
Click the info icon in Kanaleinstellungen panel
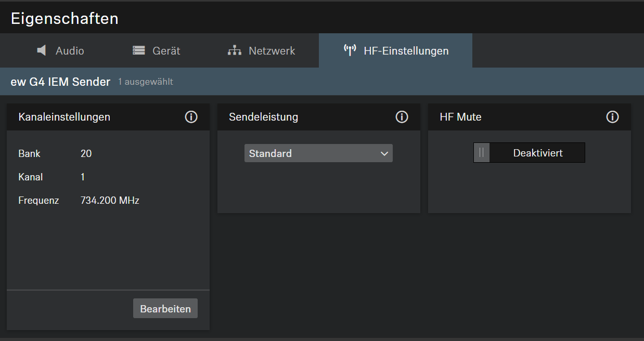point(191,117)
